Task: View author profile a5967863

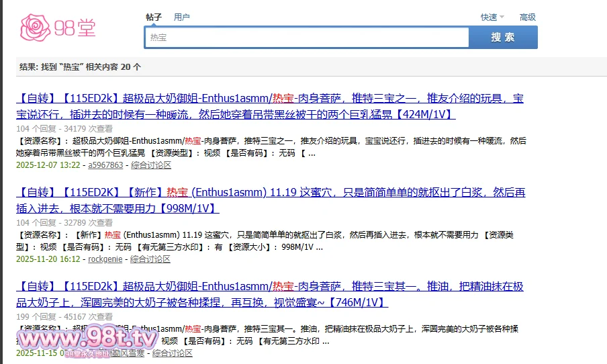Action: [x=105, y=165]
